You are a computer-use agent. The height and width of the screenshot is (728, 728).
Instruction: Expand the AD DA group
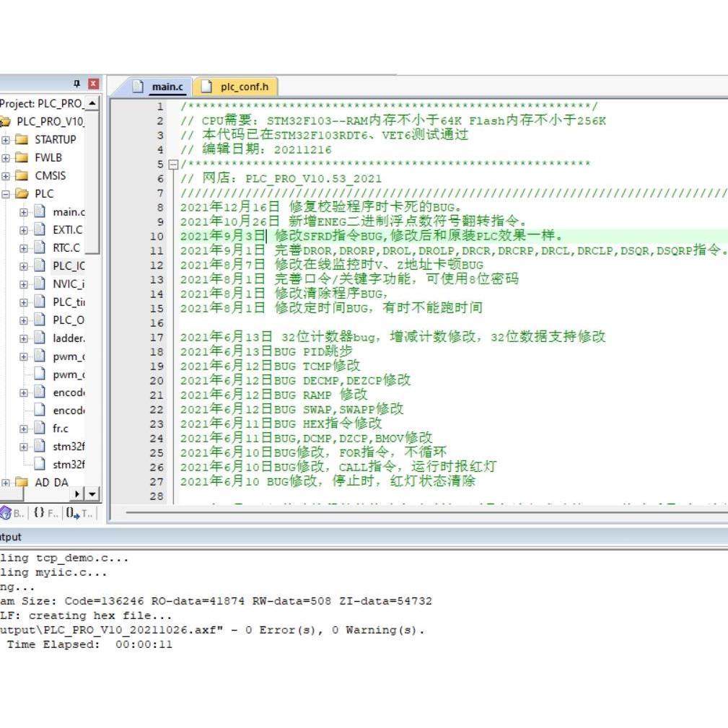6,483
